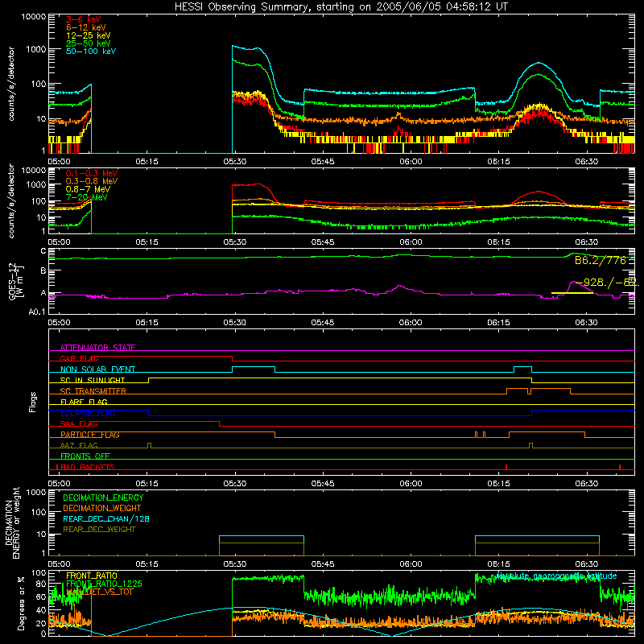Select the SC_TRANSMITTER flag label
Viewport: 644px width, 644px height.
(93, 390)
